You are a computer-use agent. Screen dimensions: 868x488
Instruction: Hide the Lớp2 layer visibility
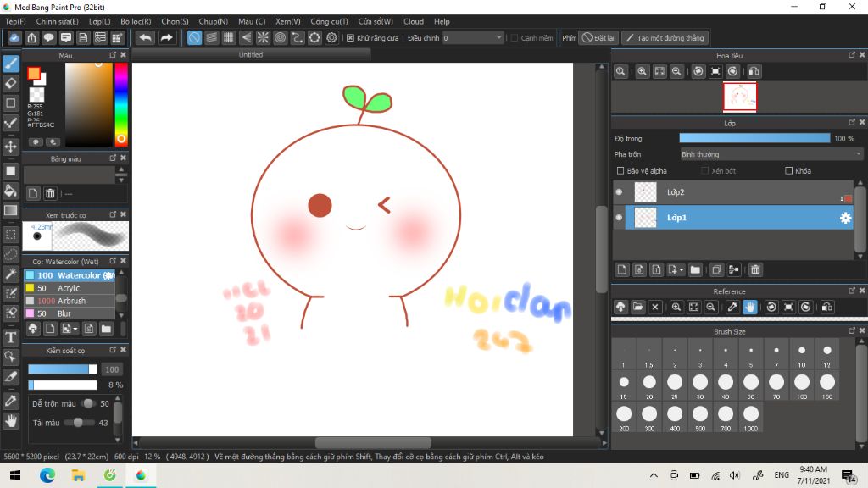click(619, 192)
